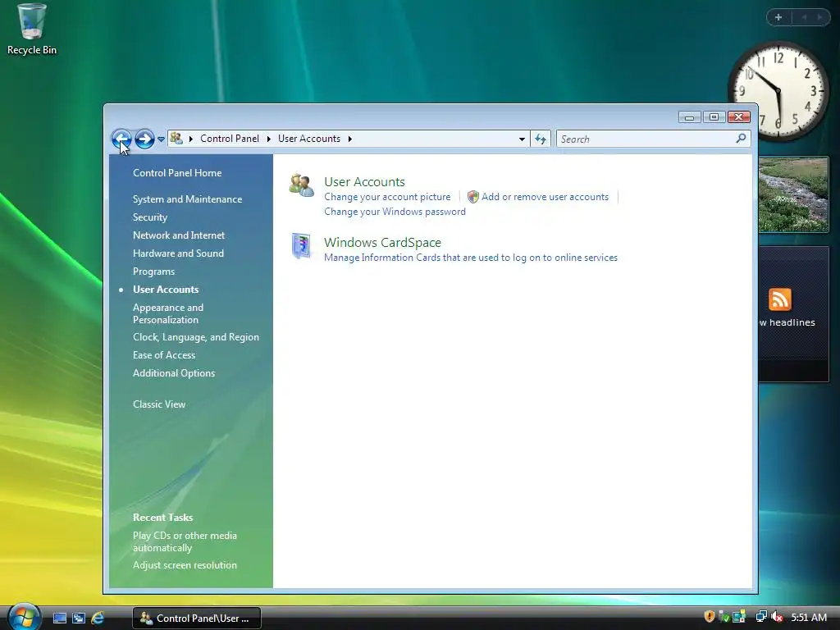
Task: Open the recent pages dropdown arrow
Action: coord(161,139)
